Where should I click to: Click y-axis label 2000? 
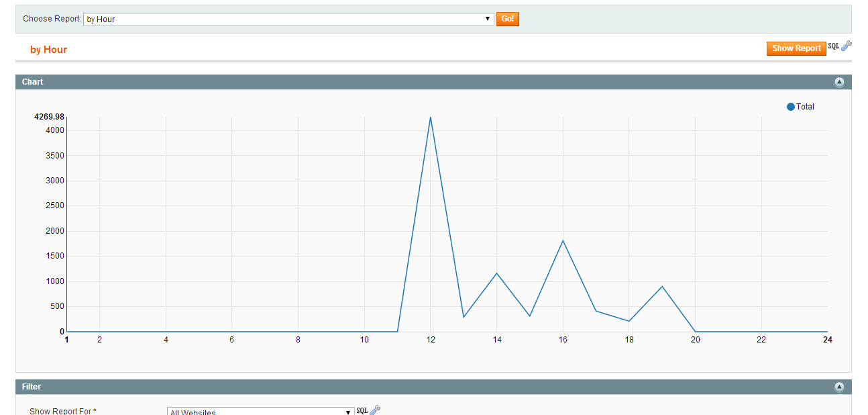point(56,231)
